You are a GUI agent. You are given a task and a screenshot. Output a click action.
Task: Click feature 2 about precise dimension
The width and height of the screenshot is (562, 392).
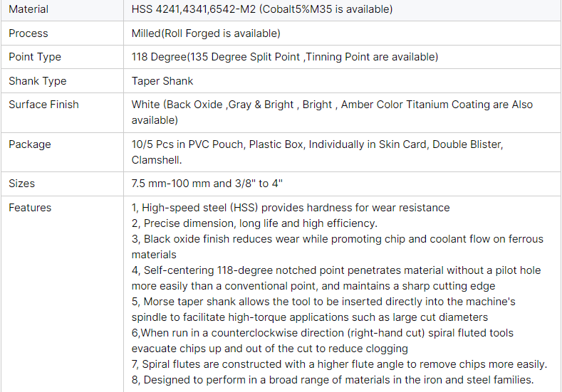[254, 223]
